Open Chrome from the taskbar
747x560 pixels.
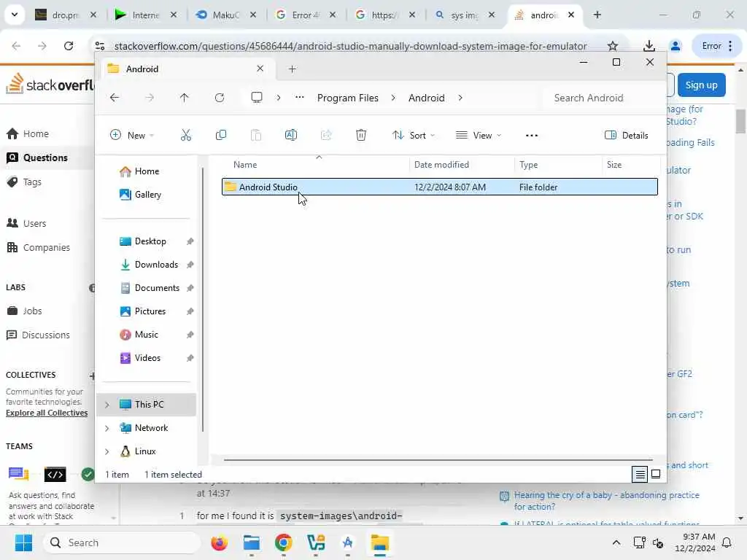click(284, 542)
